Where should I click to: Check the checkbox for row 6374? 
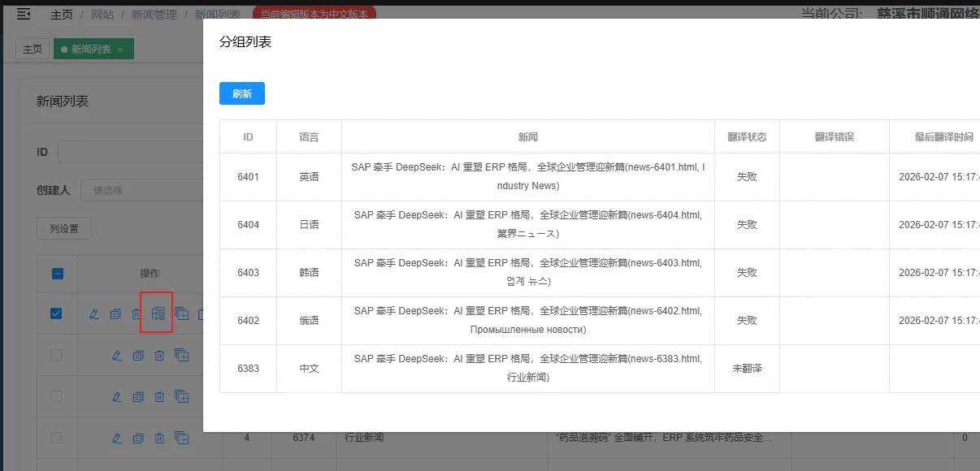[x=56, y=438]
